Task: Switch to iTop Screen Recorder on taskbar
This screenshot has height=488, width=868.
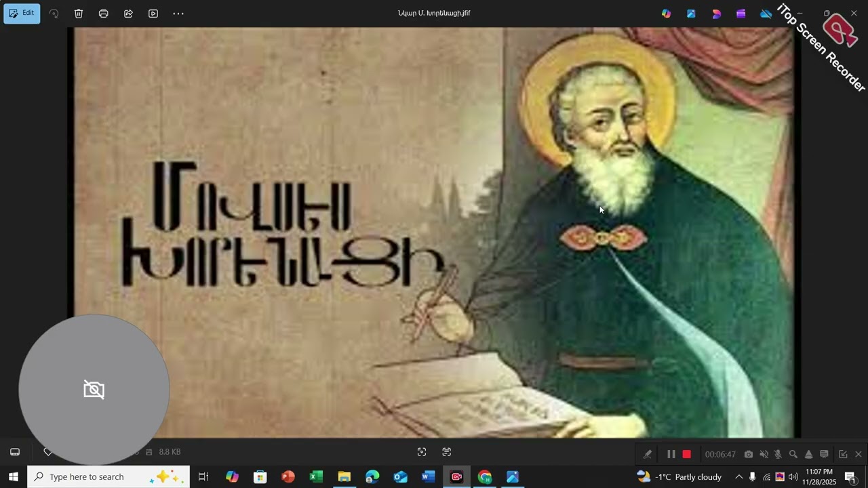Action: [x=456, y=476]
